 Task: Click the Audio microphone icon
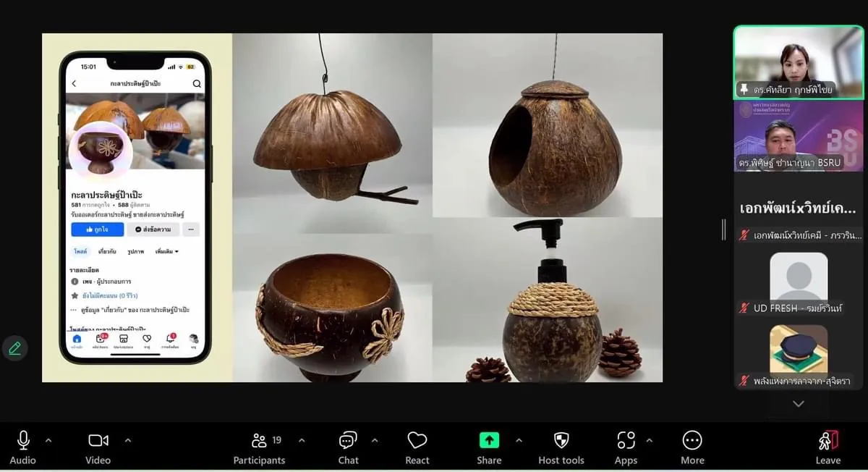pyautogui.click(x=23, y=441)
